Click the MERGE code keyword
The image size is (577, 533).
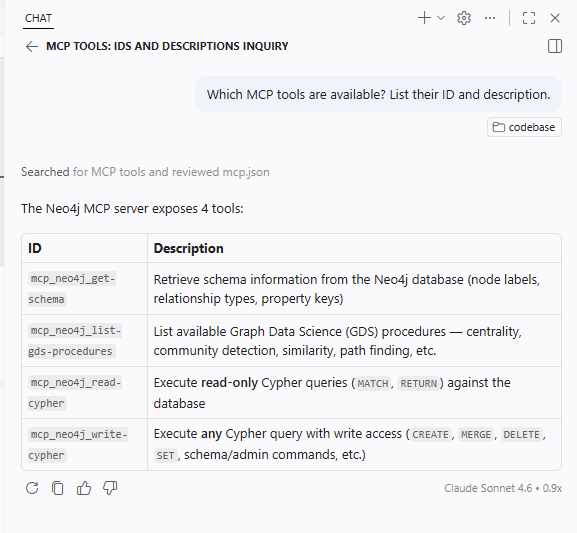[x=476, y=435]
